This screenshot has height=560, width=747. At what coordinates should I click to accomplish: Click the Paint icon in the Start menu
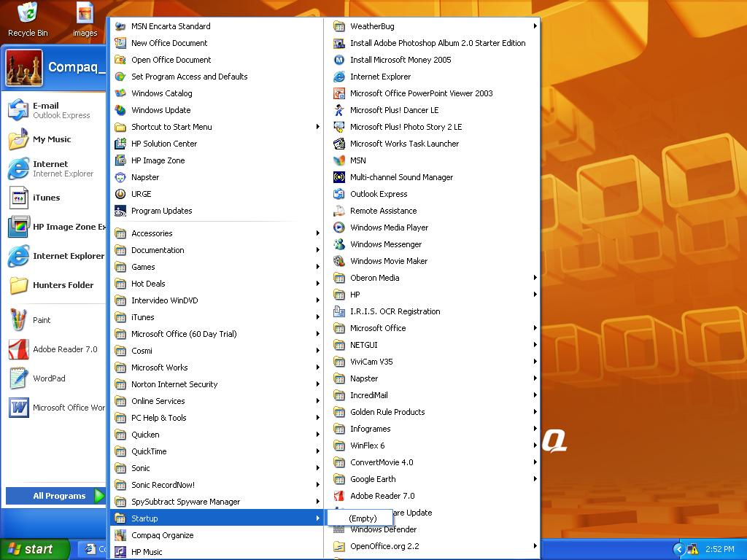[x=18, y=320]
